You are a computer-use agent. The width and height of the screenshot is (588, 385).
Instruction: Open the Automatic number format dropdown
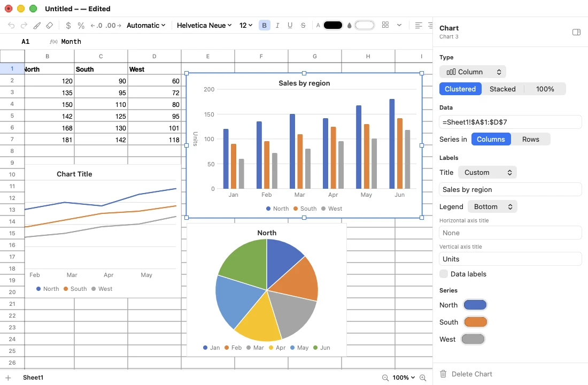coord(146,25)
